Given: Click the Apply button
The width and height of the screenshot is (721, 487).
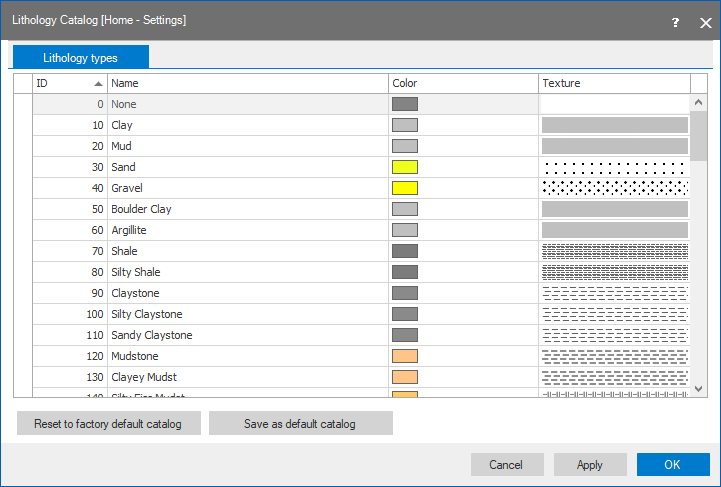Looking at the screenshot, I should coord(590,465).
